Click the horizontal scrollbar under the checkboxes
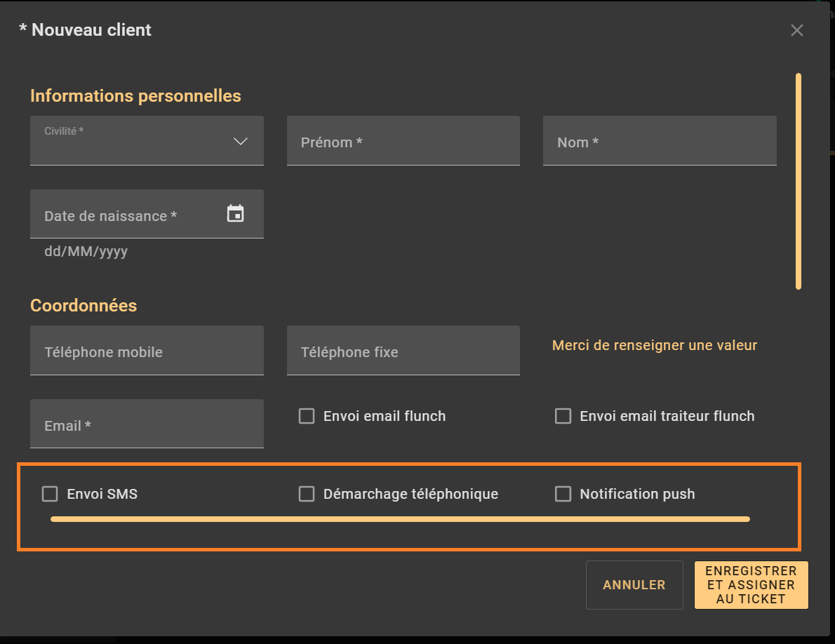This screenshot has width=835, height=644. (x=400, y=519)
